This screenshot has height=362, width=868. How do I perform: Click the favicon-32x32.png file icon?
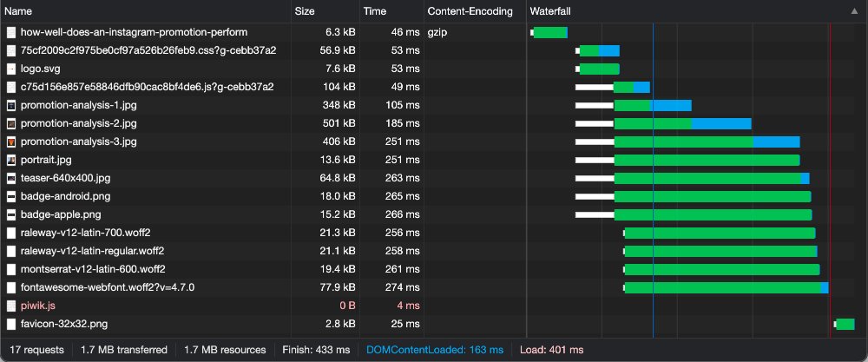click(x=11, y=324)
